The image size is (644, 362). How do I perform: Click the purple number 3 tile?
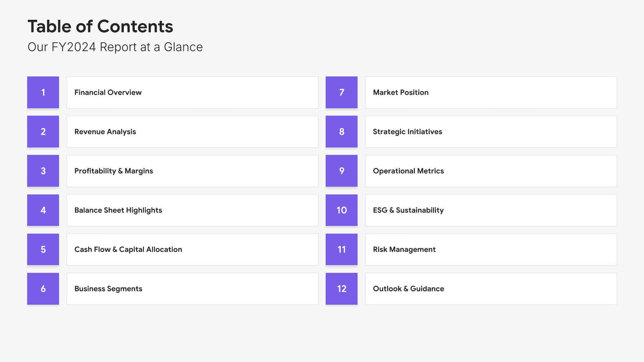(43, 171)
